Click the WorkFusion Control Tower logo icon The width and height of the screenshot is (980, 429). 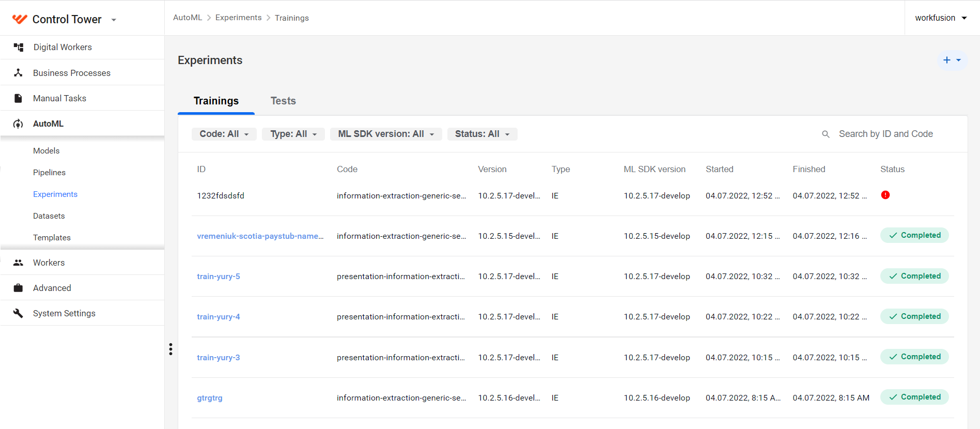coord(20,19)
